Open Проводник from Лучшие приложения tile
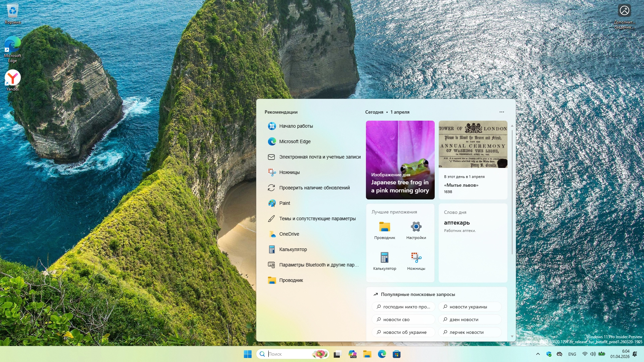This screenshot has width=644, height=362. 384,230
